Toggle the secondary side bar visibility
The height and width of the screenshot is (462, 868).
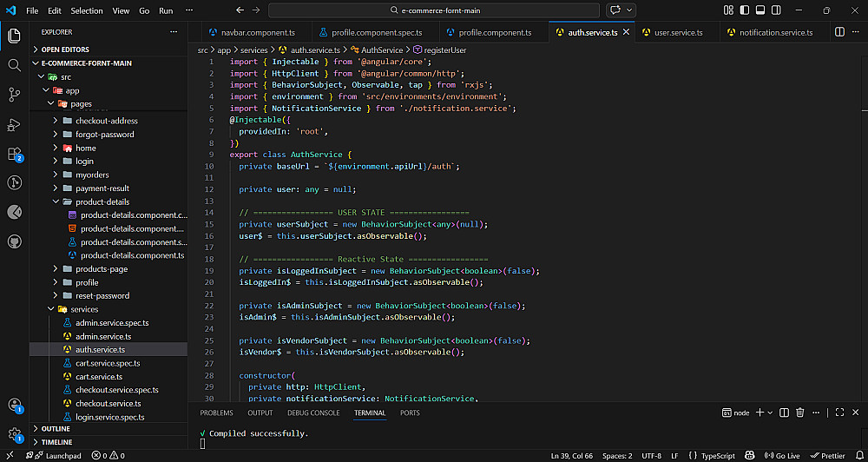[x=775, y=10]
